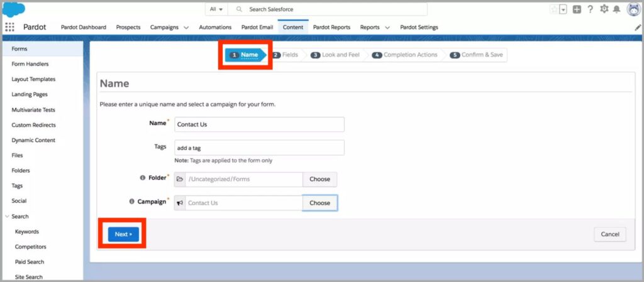Select wizard step 1 Name
Screen dimensions: 644x282
[245, 55]
